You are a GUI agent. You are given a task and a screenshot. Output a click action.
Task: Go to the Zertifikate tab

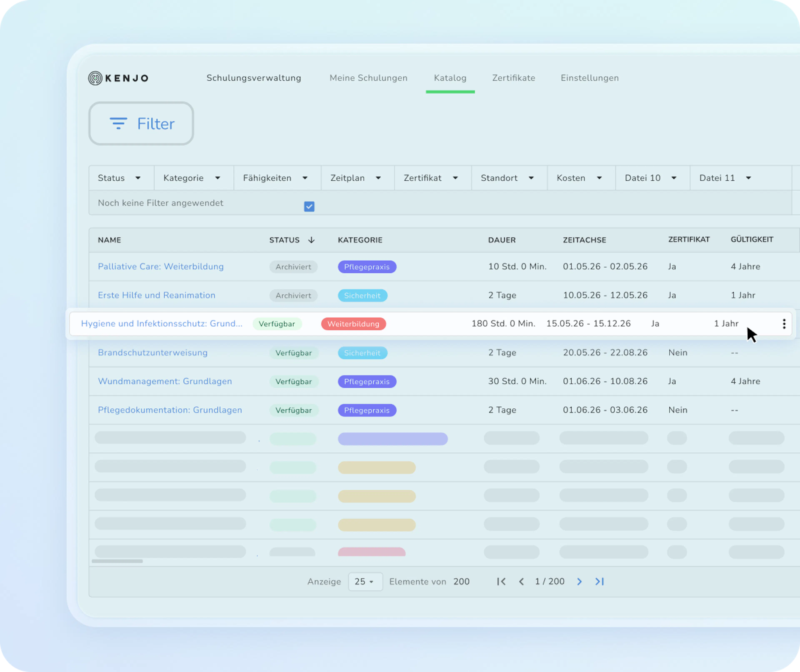click(x=514, y=78)
